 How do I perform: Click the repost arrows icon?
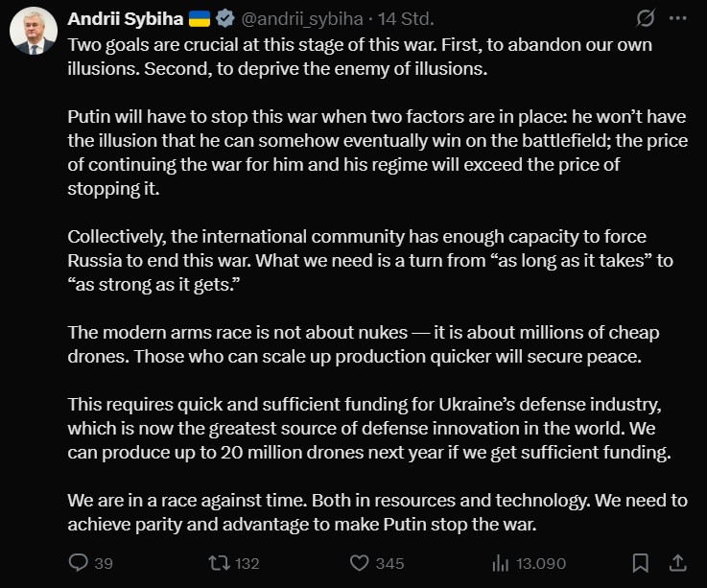coord(217,562)
